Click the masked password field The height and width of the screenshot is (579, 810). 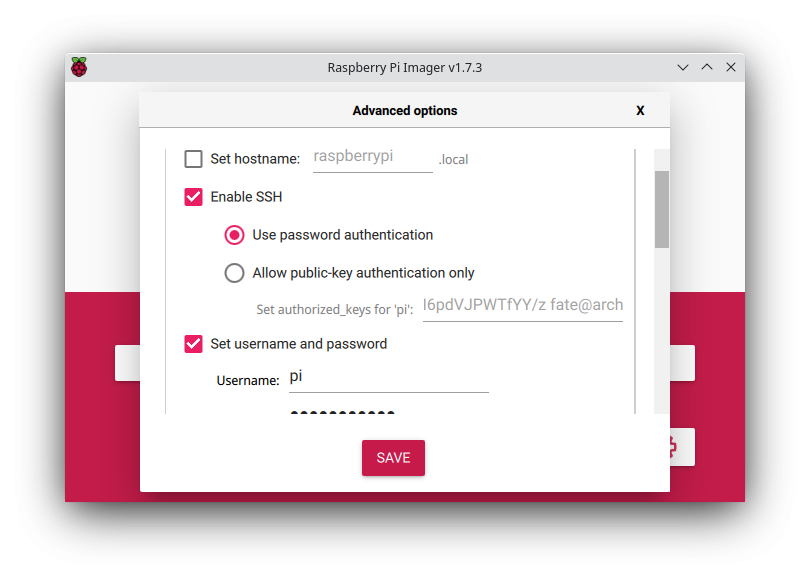pyautogui.click(x=388, y=412)
